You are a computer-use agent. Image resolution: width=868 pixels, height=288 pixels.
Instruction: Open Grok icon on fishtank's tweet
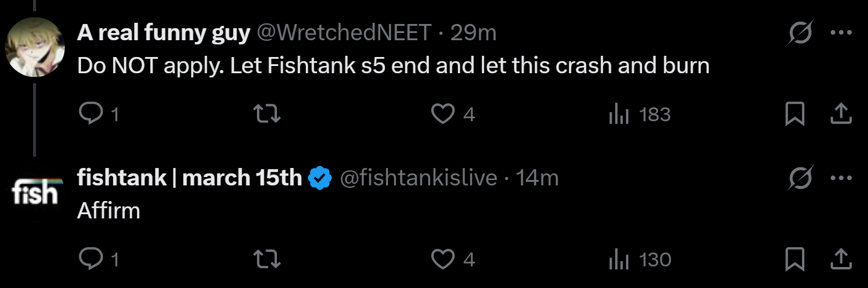coord(801,178)
